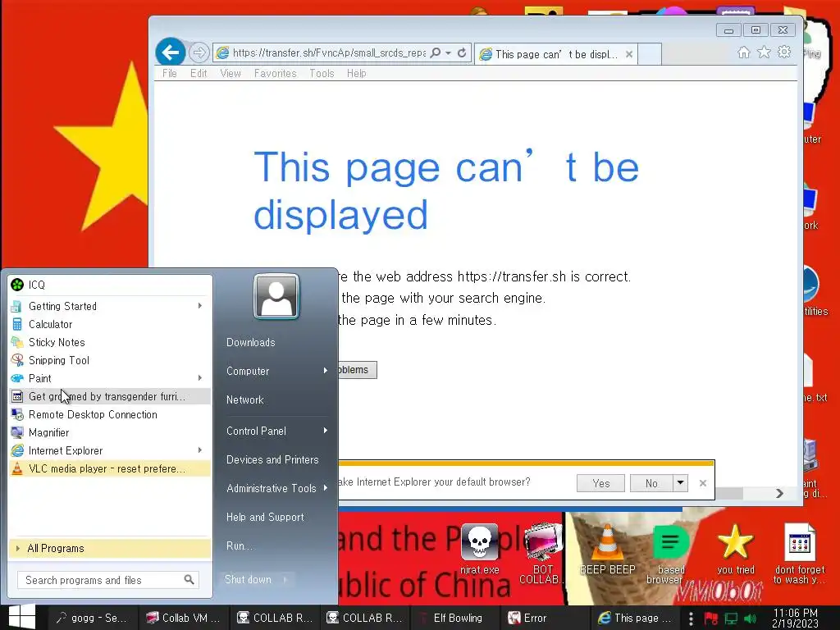The image size is (840, 630).
Task: Open Remote Desktop Connection
Action: (110, 414)
